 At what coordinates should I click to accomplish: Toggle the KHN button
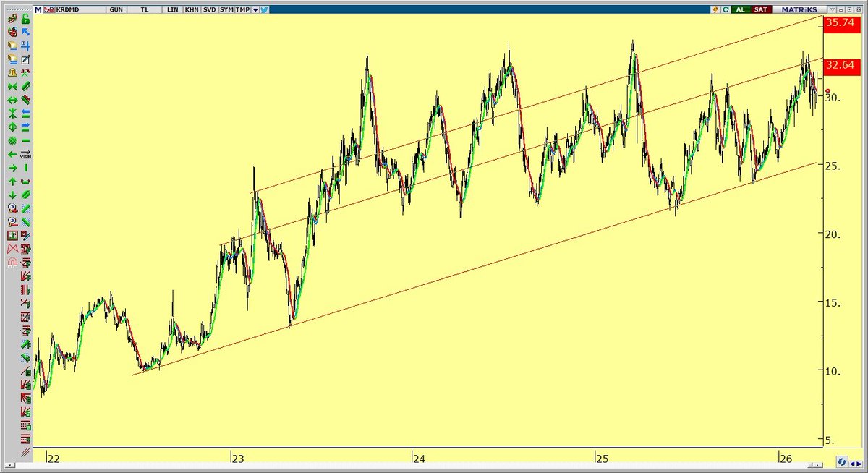coord(192,9)
